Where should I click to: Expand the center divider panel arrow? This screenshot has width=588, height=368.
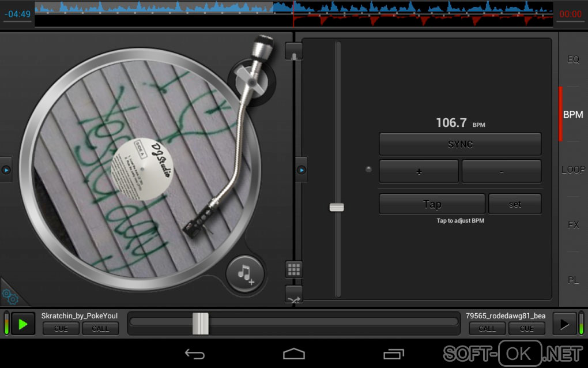click(x=301, y=170)
